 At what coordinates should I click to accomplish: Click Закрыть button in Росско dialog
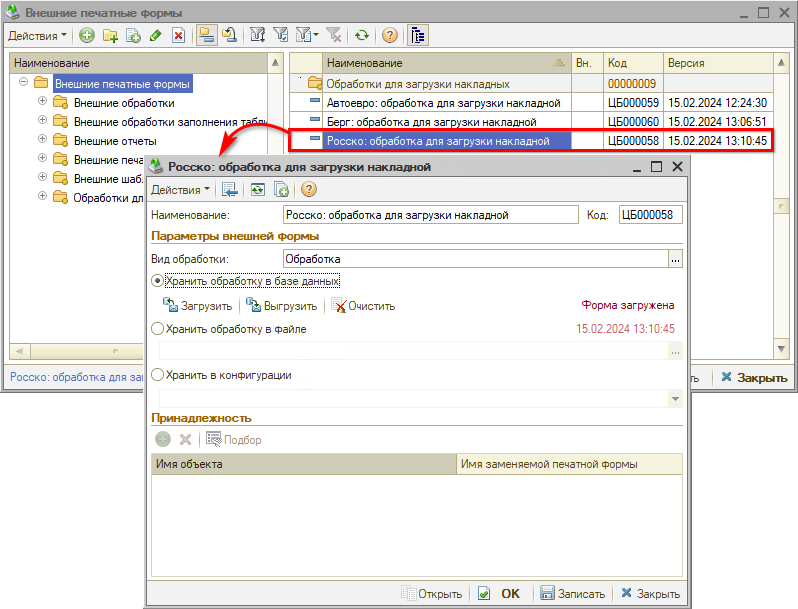[x=650, y=593]
